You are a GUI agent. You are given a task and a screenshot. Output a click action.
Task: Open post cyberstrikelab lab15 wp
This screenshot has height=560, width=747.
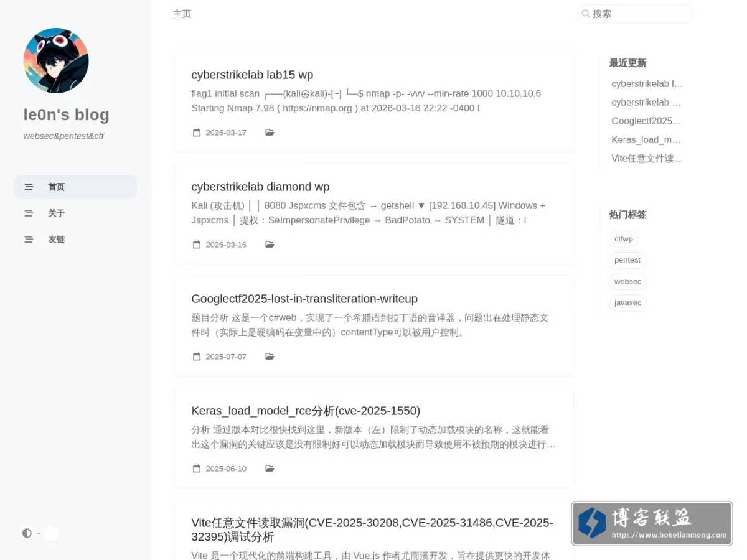pos(252,75)
